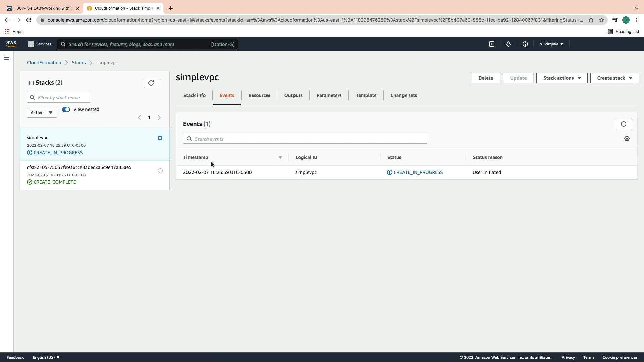Viewport: 644px width, 362px height.
Task: Open Events table settings gear
Action: tap(627, 139)
